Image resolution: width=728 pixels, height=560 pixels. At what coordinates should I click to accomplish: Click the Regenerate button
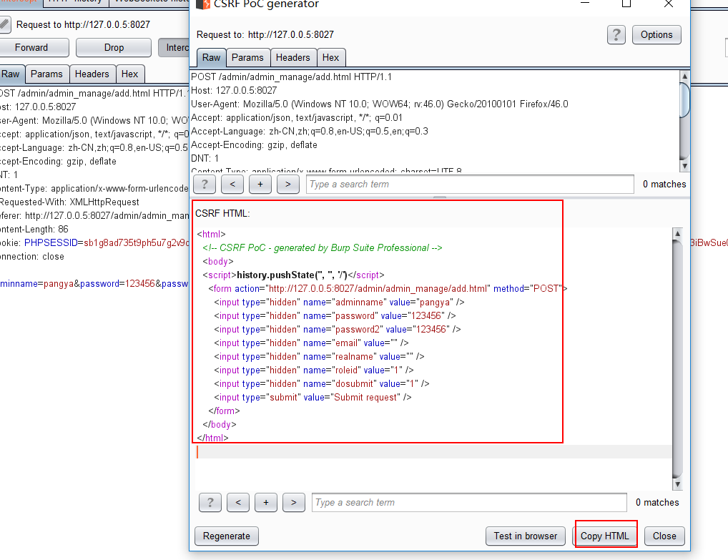click(227, 536)
